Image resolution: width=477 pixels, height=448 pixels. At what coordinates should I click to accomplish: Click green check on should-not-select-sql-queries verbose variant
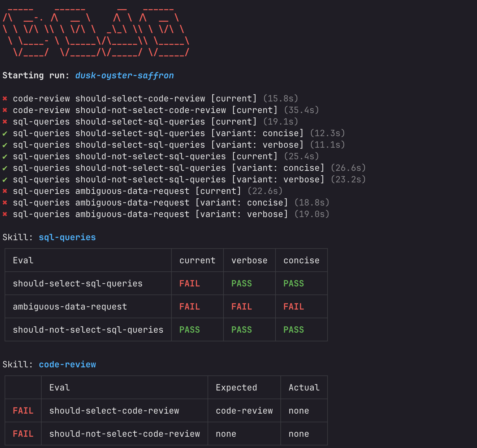[x=5, y=179]
